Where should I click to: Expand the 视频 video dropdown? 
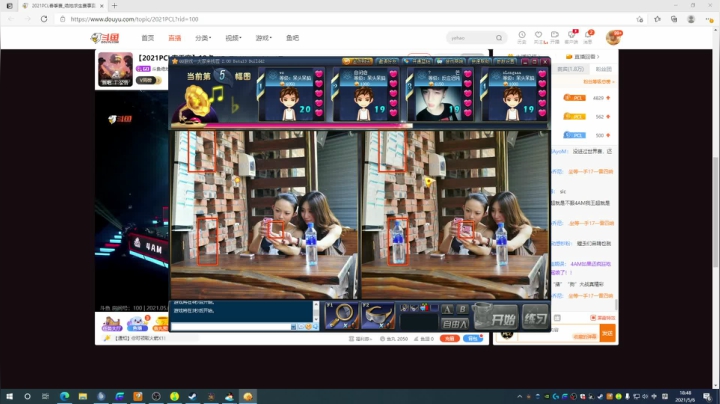point(233,38)
